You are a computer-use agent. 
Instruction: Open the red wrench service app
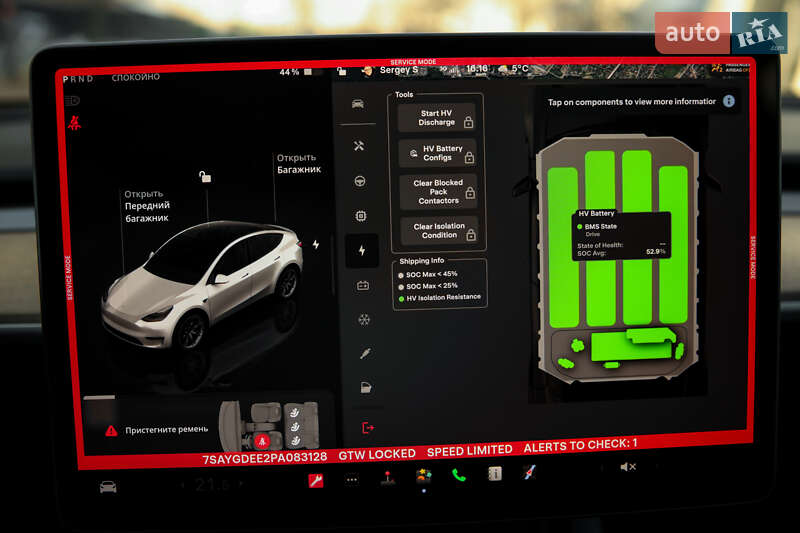pyautogui.click(x=316, y=480)
